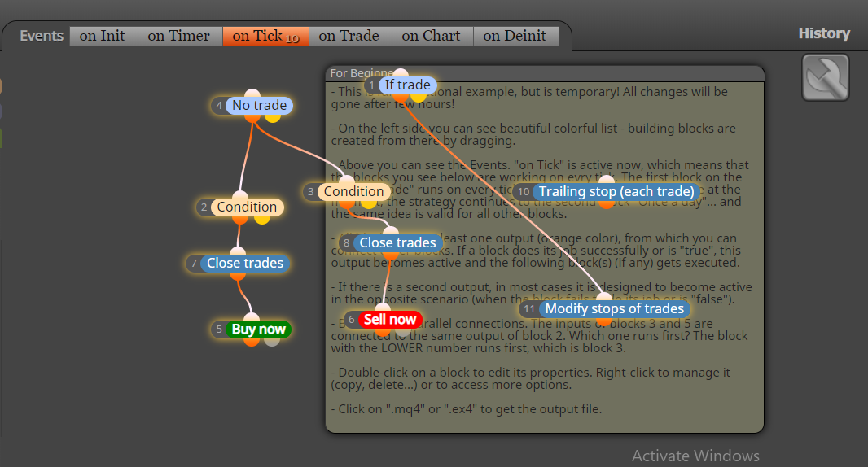The width and height of the screenshot is (868, 467).
Task: Click the For Beginners note title bar
Action: point(545,73)
